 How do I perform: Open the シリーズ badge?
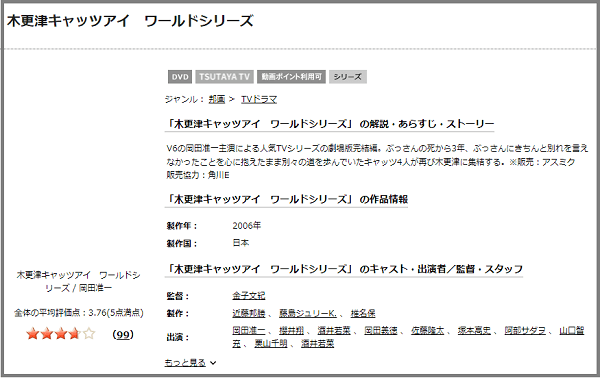click(347, 77)
